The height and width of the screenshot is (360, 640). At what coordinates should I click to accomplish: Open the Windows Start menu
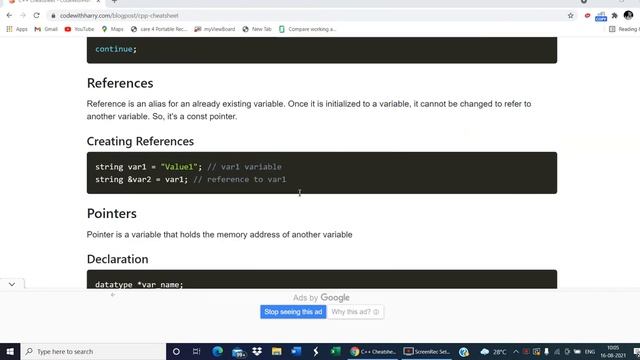10,351
